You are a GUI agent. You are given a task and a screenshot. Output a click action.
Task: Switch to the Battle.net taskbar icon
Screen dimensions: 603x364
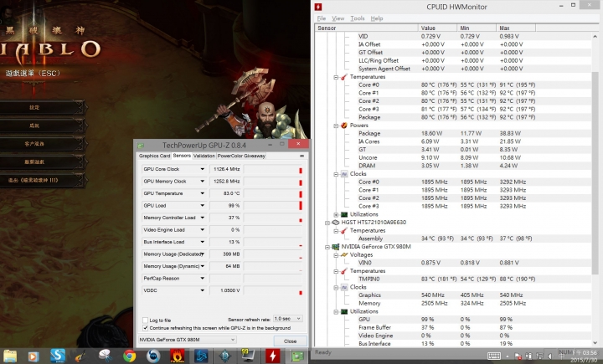click(x=201, y=356)
